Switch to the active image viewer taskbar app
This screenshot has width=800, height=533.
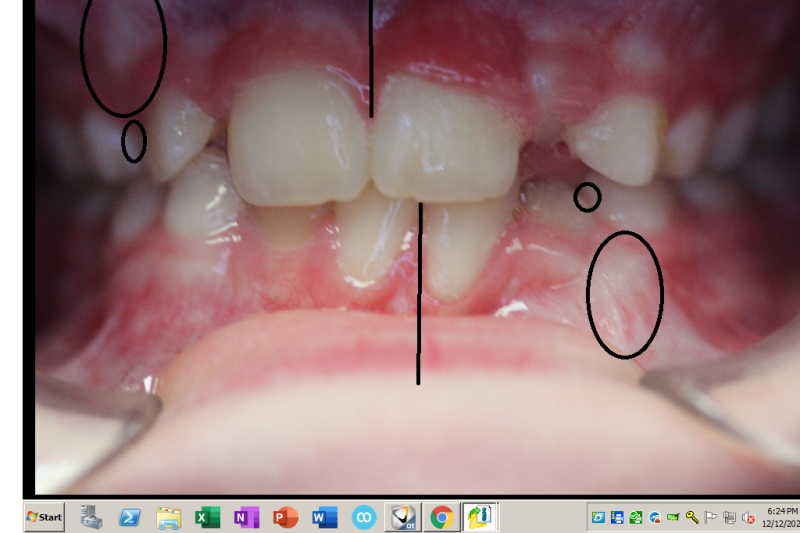coord(480,517)
